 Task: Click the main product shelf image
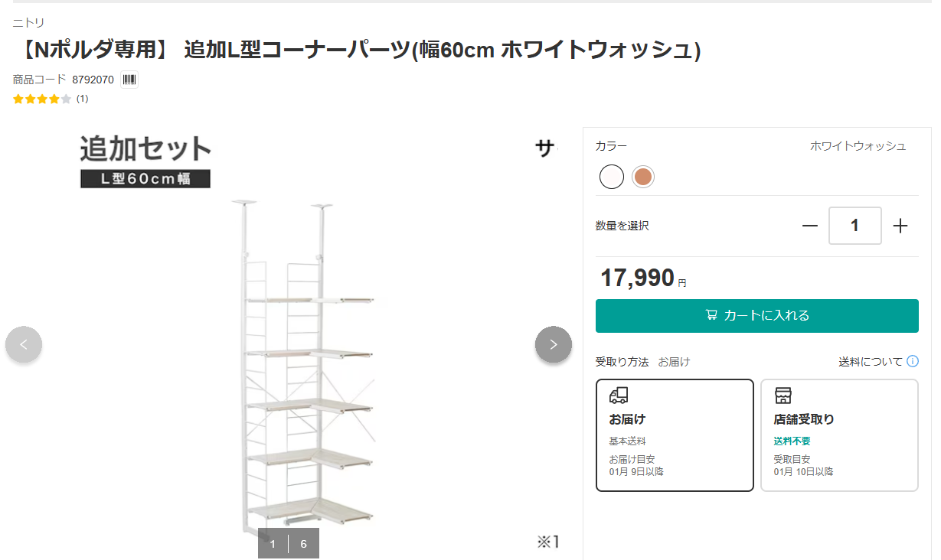click(x=306, y=367)
